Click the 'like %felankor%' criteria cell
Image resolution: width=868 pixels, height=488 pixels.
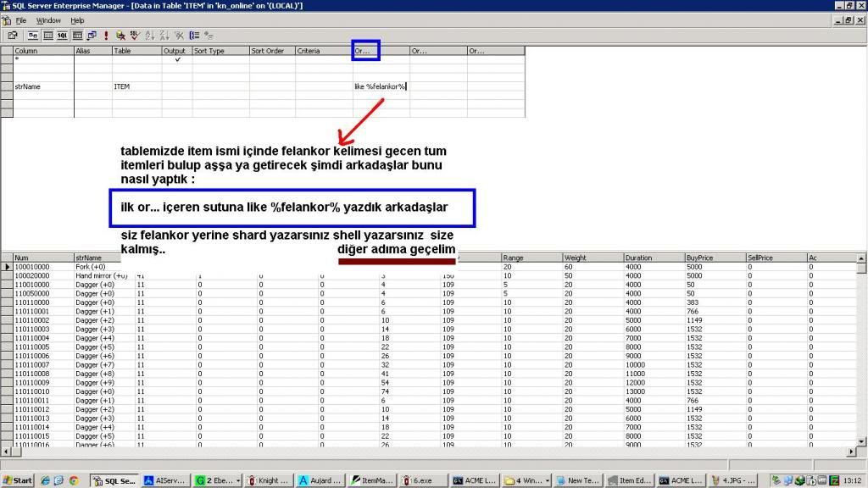[x=381, y=86]
